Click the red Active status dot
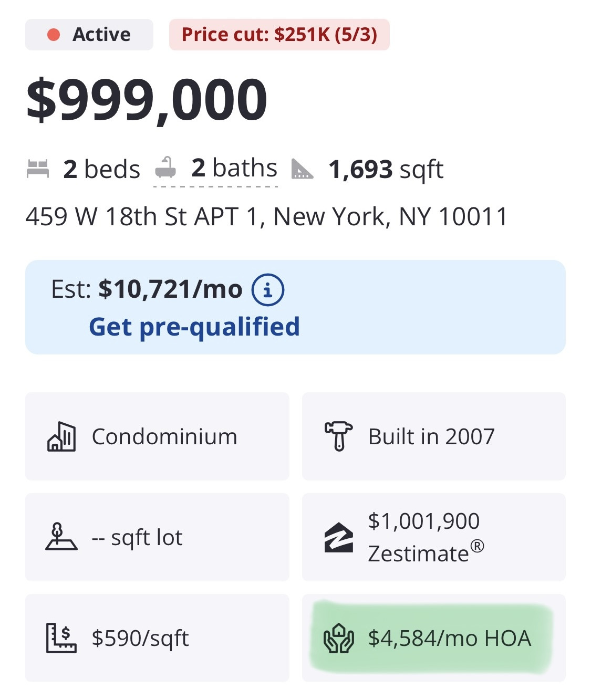The width and height of the screenshot is (591, 700). coord(54,35)
